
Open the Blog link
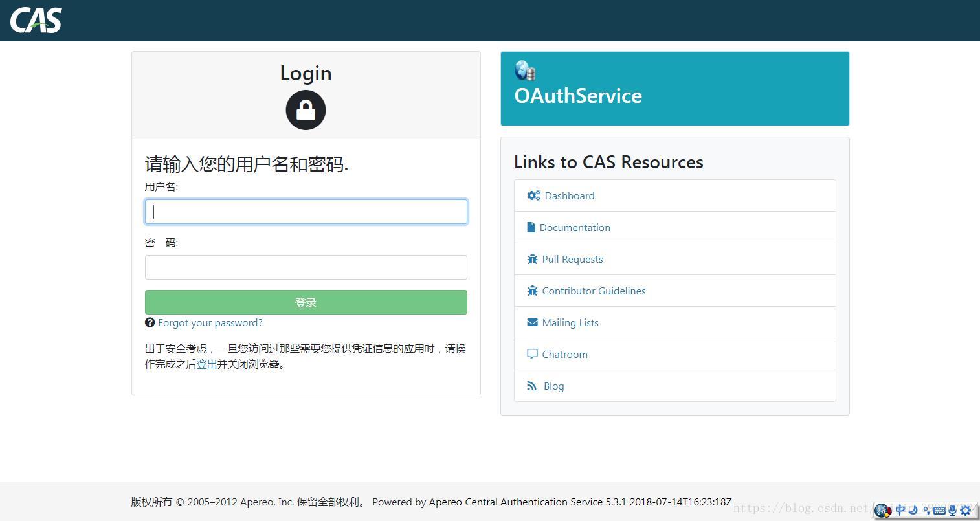(x=554, y=386)
